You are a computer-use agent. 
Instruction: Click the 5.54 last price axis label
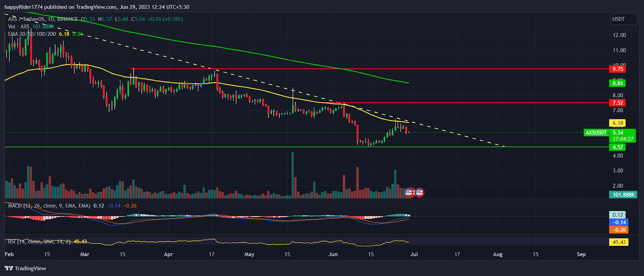tap(618, 132)
